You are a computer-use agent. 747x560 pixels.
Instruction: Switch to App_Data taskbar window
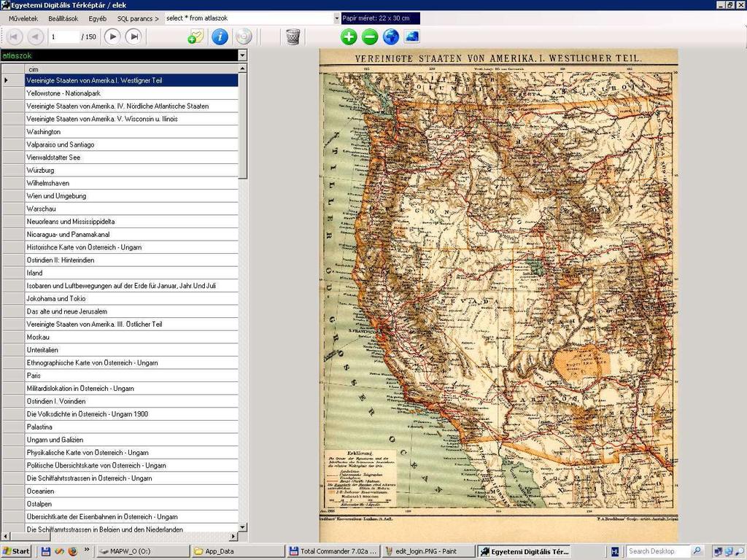tap(239, 551)
